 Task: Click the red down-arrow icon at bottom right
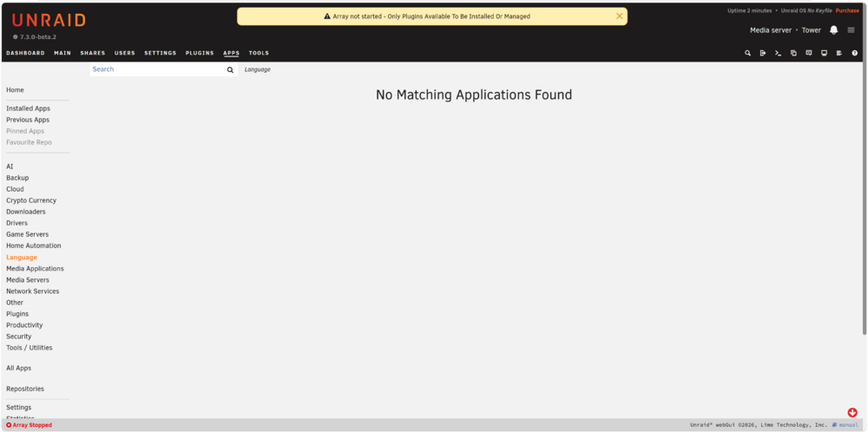point(852,412)
